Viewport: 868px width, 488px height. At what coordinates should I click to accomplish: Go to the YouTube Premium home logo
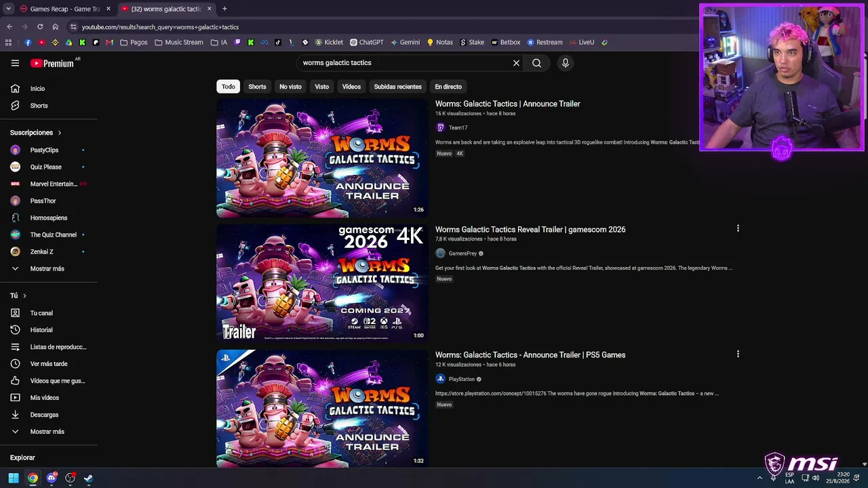pos(52,63)
